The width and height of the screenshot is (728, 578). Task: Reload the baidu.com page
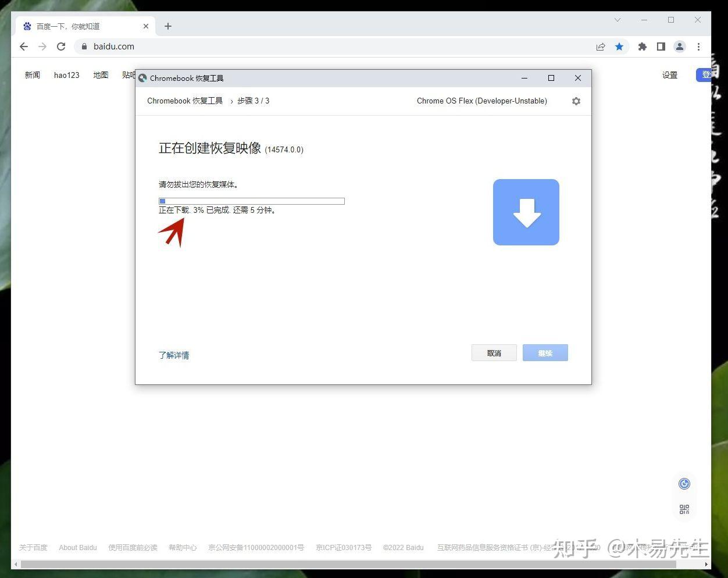(61, 47)
